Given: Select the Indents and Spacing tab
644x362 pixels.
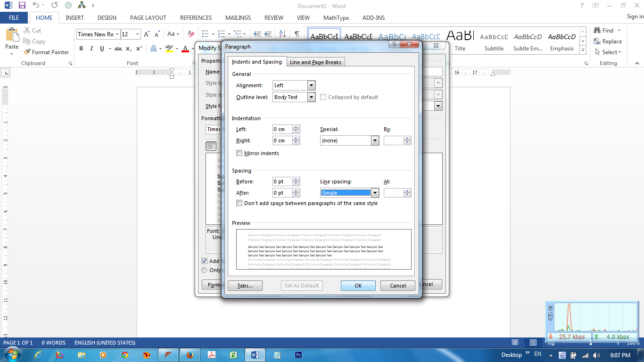Looking at the screenshot, I should (x=256, y=62).
